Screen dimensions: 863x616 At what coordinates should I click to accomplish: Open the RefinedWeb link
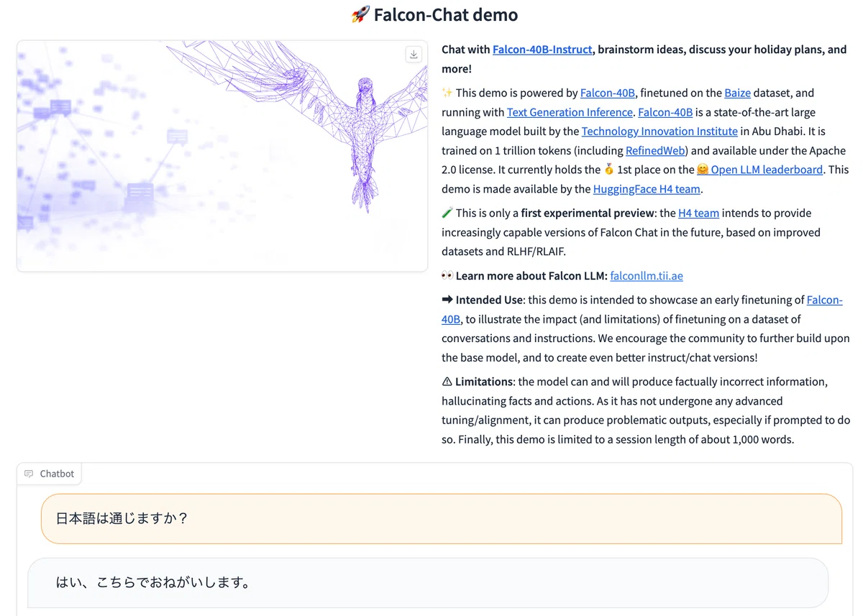click(x=657, y=150)
